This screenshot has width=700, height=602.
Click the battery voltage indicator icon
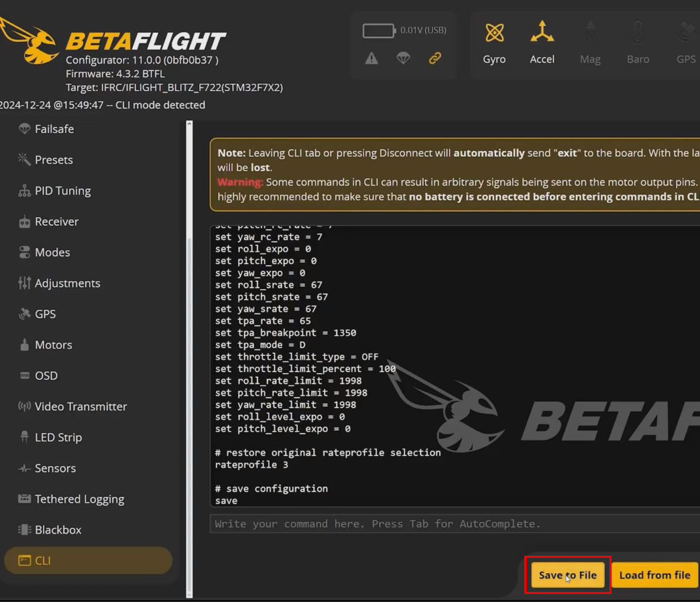[379, 31]
